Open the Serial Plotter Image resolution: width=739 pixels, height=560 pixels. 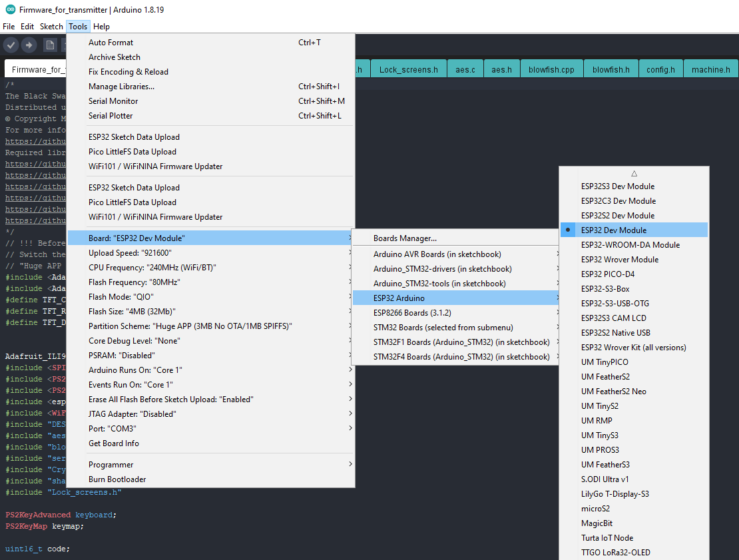[x=210, y=115]
